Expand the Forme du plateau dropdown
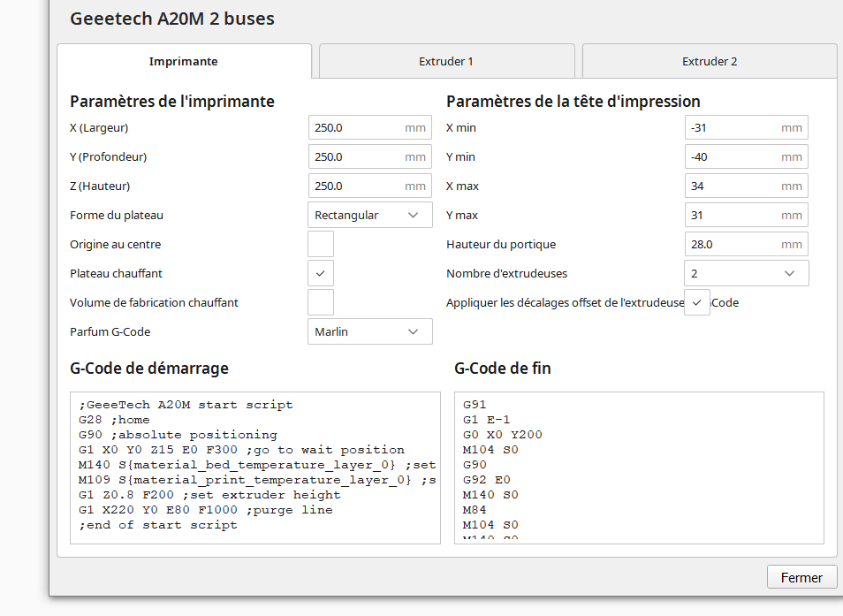 click(370, 215)
